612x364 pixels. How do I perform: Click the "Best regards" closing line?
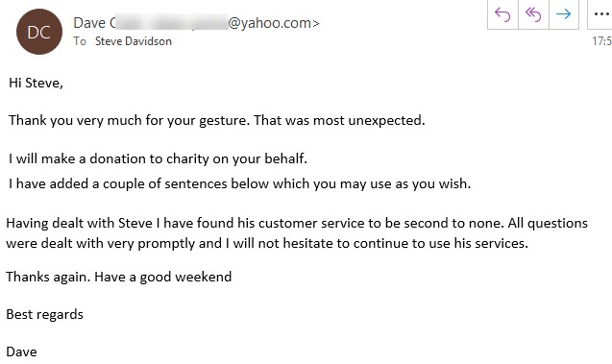[45, 314]
